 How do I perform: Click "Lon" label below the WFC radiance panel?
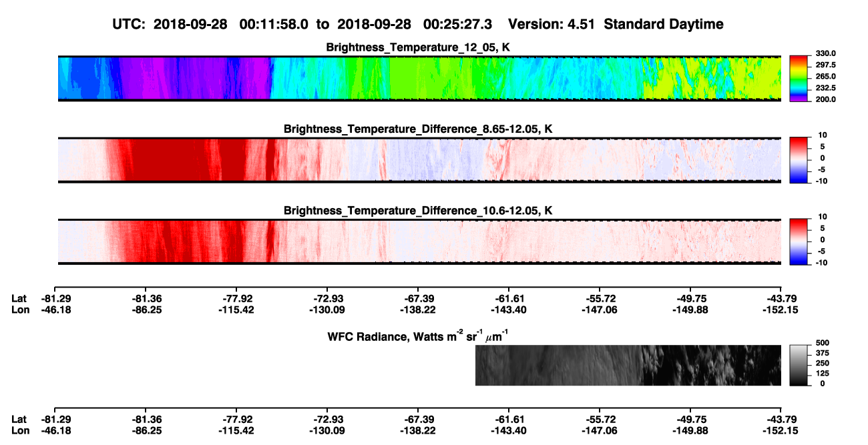[x=20, y=431]
